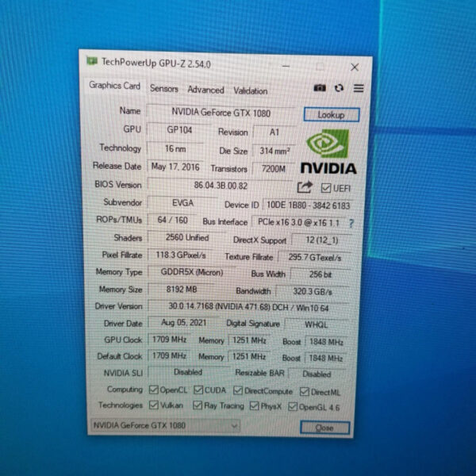
Task: Click the Technology field 16 nm
Action: pos(175,149)
